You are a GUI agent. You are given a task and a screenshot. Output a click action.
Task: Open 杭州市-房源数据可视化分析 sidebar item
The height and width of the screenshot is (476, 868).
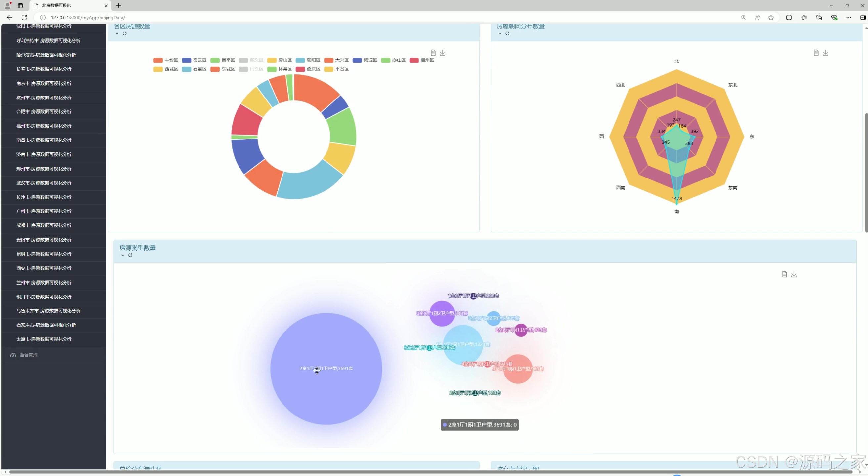[x=44, y=98]
